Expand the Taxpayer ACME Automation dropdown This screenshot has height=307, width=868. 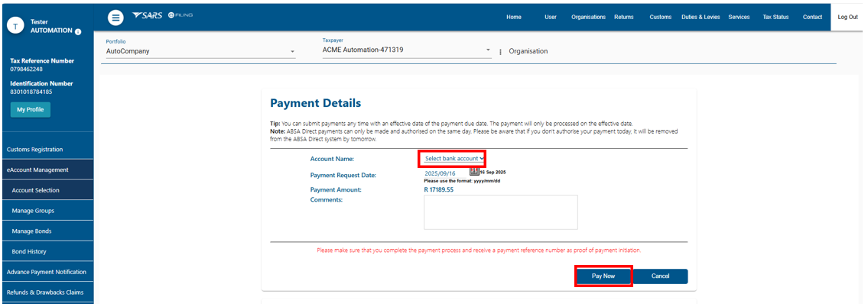[x=489, y=51]
